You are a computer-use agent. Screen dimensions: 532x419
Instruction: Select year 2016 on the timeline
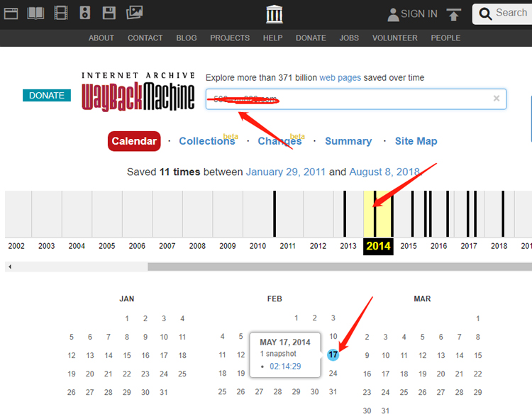438,246
